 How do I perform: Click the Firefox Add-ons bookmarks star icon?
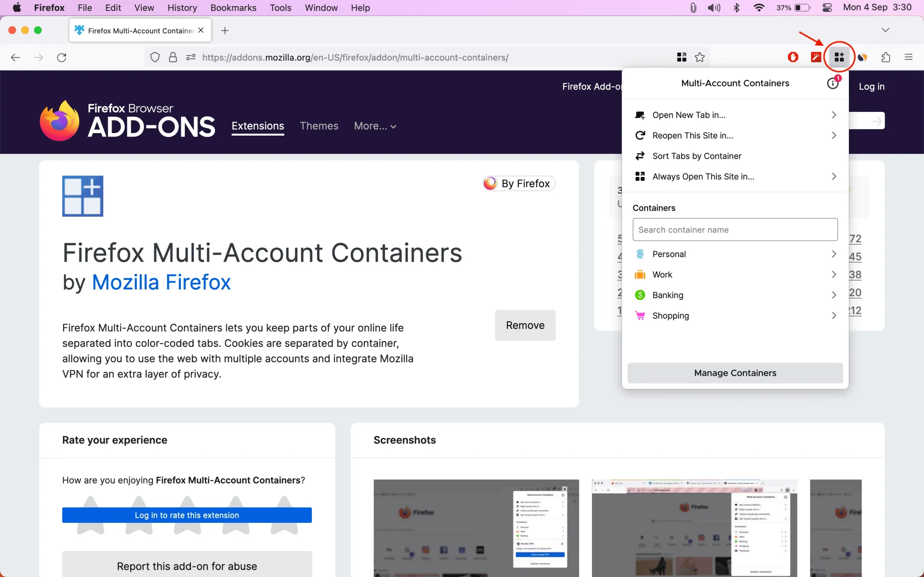699,57
